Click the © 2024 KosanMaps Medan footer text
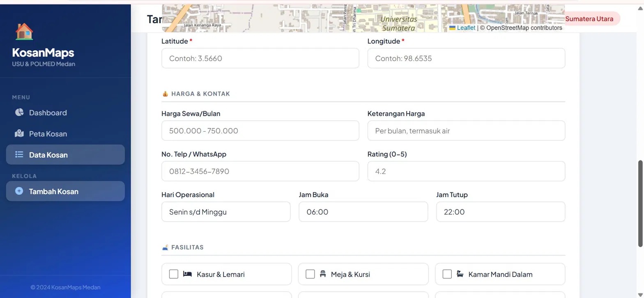 (65, 287)
